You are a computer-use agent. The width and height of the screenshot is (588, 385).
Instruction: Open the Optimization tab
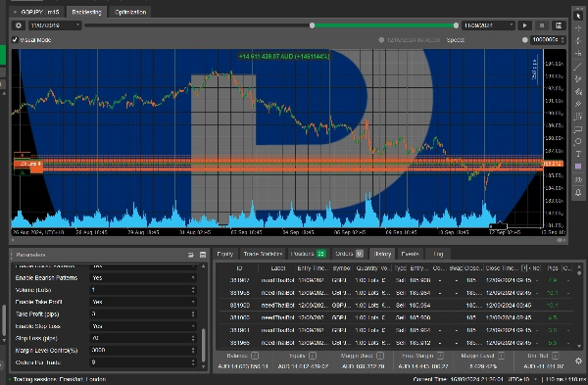pyautogui.click(x=130, y=12)
